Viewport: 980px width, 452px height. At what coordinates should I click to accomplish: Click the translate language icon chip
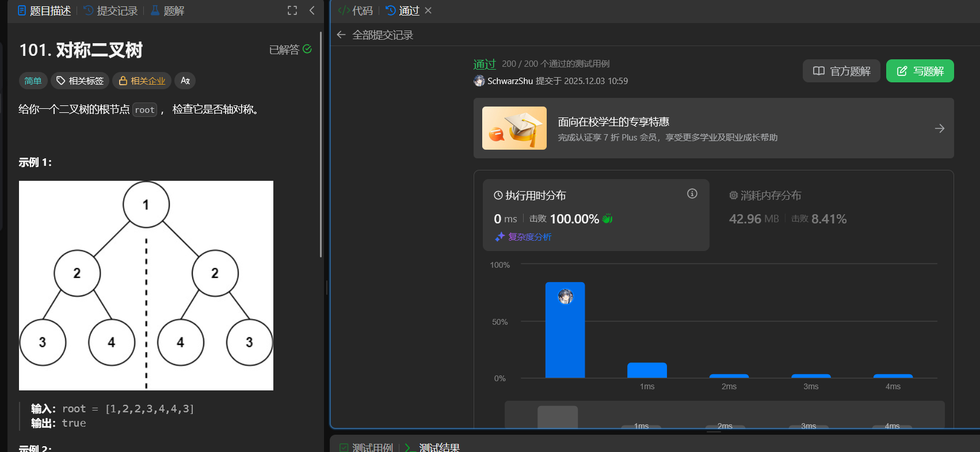tap(185, 81)
